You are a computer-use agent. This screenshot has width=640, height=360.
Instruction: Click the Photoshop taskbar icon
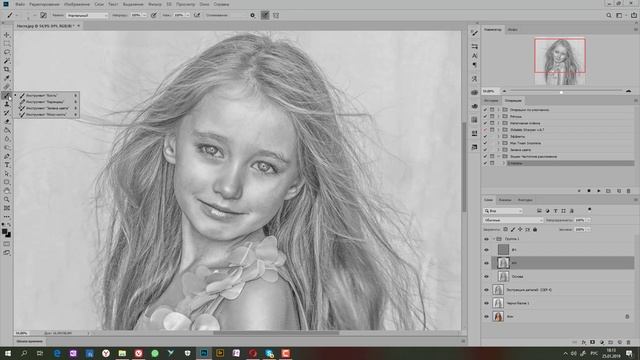(204, 353)
